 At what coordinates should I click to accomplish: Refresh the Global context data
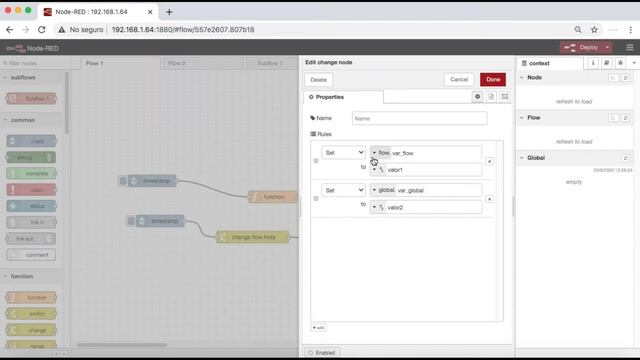click(x=625, y=158)
